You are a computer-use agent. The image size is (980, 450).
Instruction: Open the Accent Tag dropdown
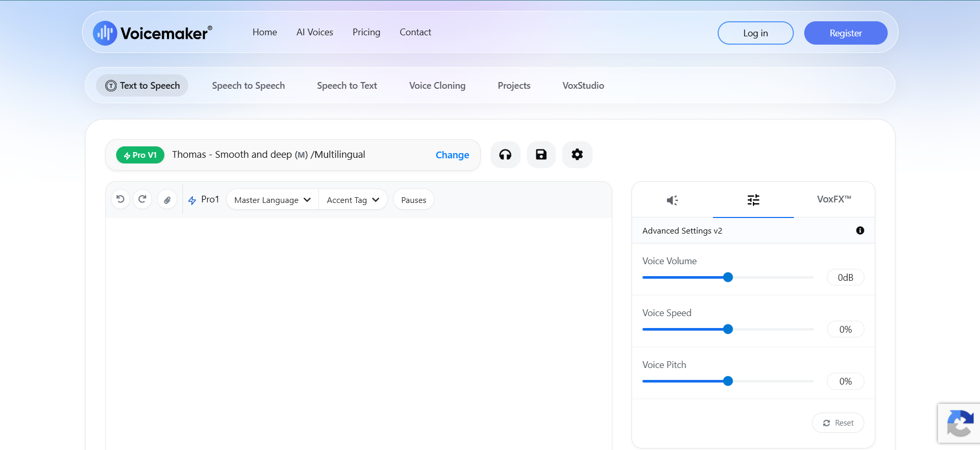point(353,200)
